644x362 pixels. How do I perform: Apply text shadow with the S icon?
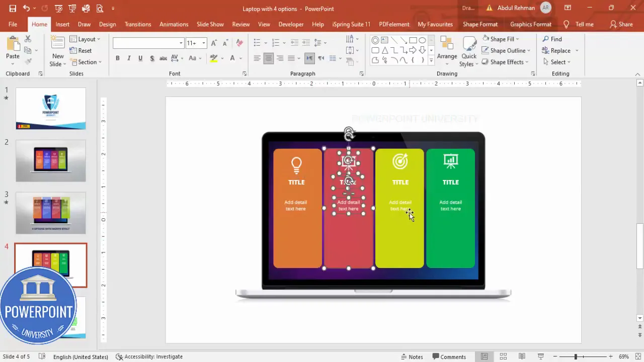tap(152, 58)
